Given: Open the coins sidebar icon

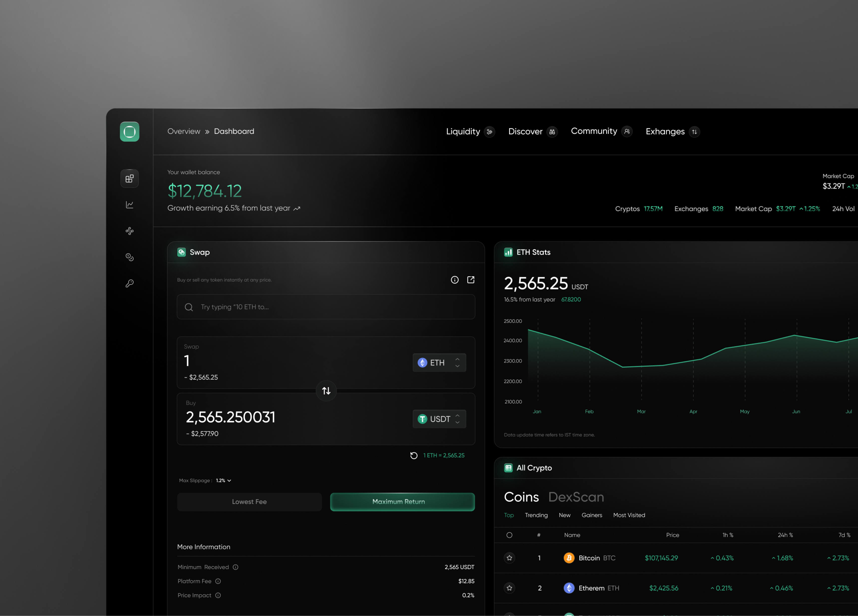Looking at the screenshot, I should point(129,257).
